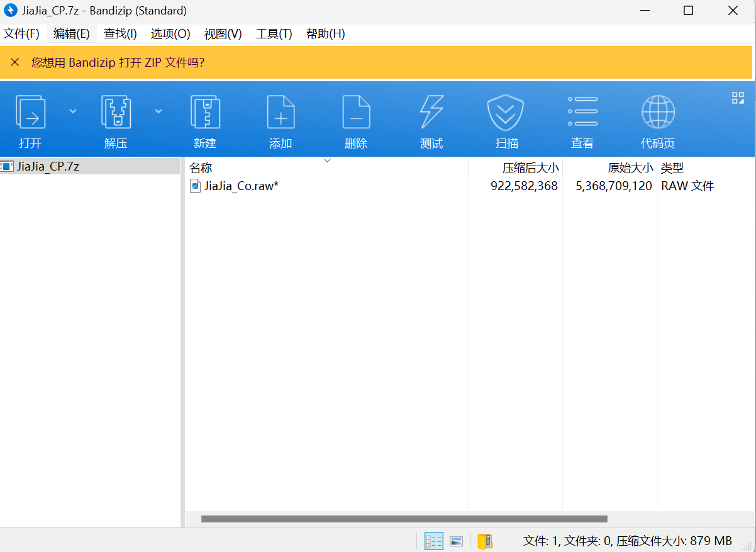
Task: Click the Bandizip app icon in title bar
Action: (11, 11)
